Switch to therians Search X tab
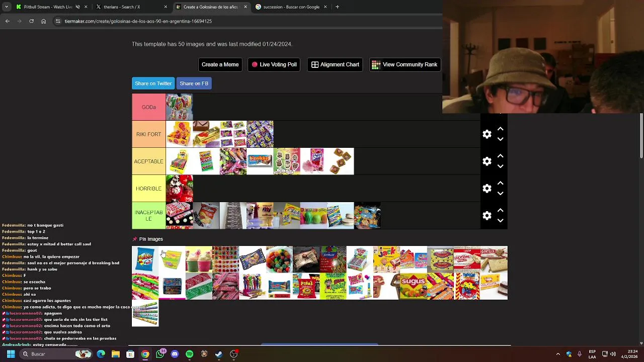The width and height of the screenshot is (644, 362). coord(132,7)
